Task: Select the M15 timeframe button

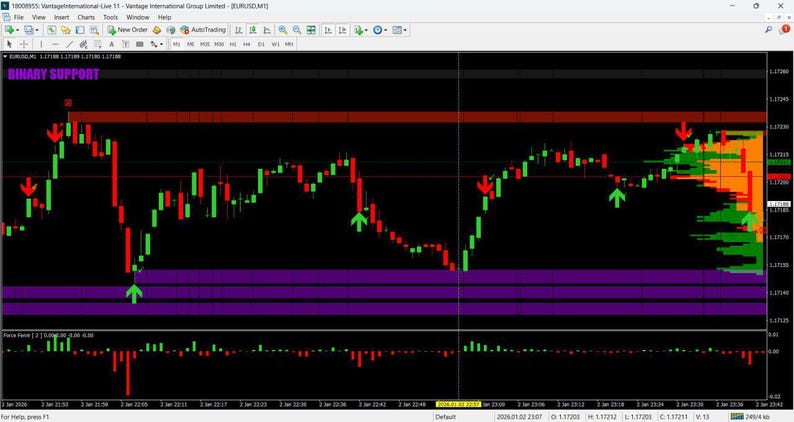Action: (x=205, y=44)
